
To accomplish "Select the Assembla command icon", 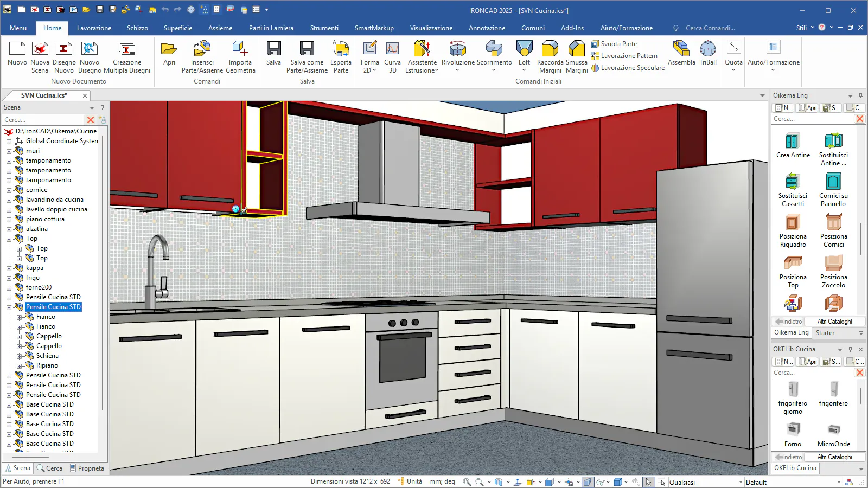I will coord(681,49).
